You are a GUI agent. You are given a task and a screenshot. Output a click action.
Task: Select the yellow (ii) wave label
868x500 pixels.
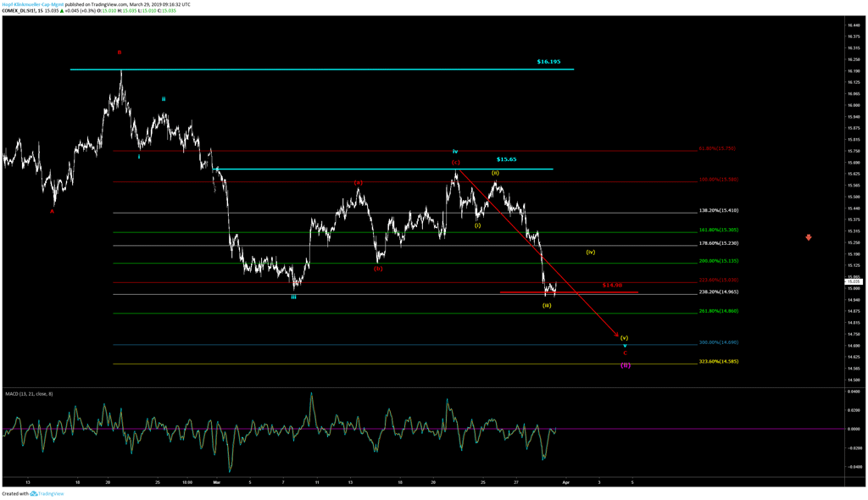click(x=495, y=174)
